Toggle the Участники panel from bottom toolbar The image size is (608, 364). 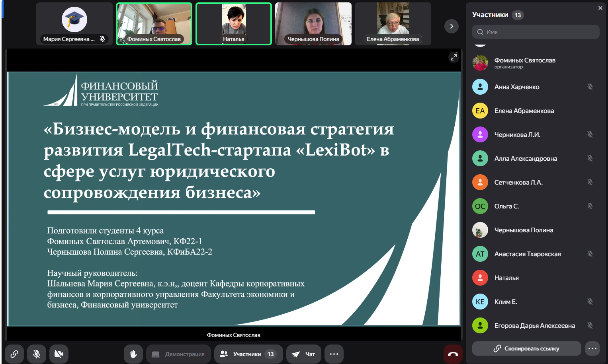pos(248,354)
